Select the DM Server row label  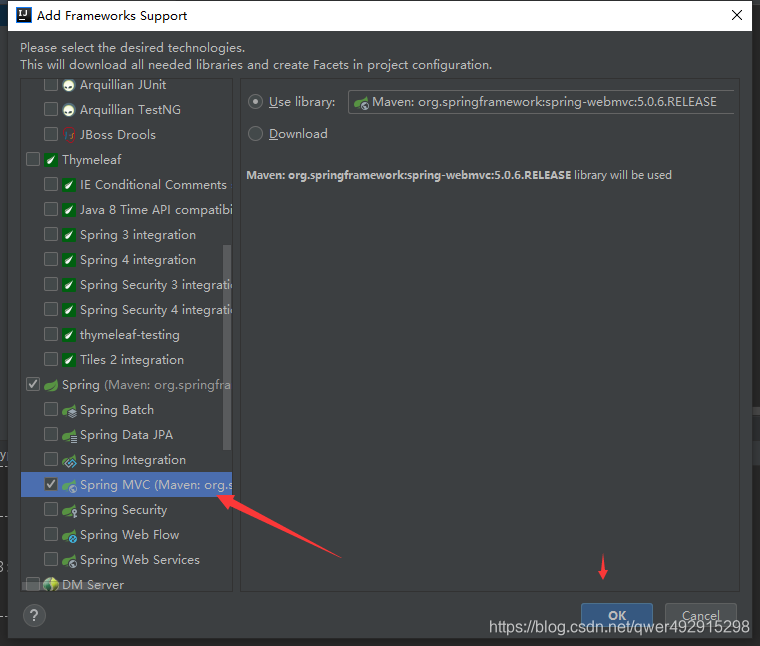[x=93, y=584]
